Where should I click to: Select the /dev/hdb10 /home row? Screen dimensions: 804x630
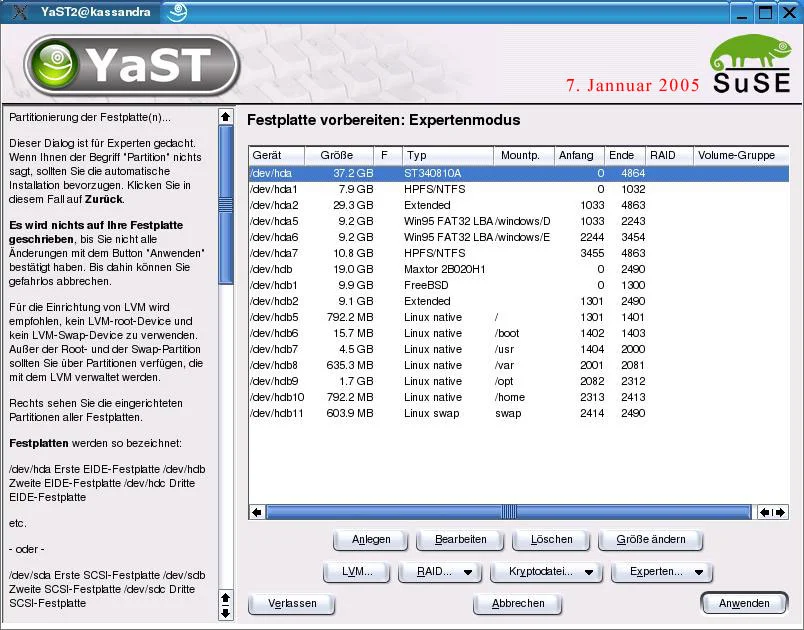518,397
